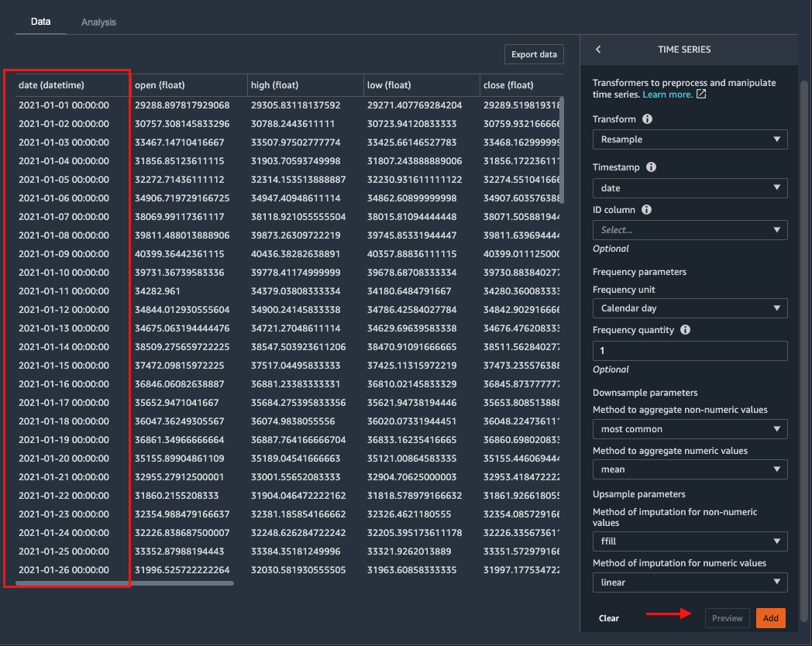This screenshot has height=646, width=812.
Task: Focus the Frequency quantity input field
Action: (690, 350)
